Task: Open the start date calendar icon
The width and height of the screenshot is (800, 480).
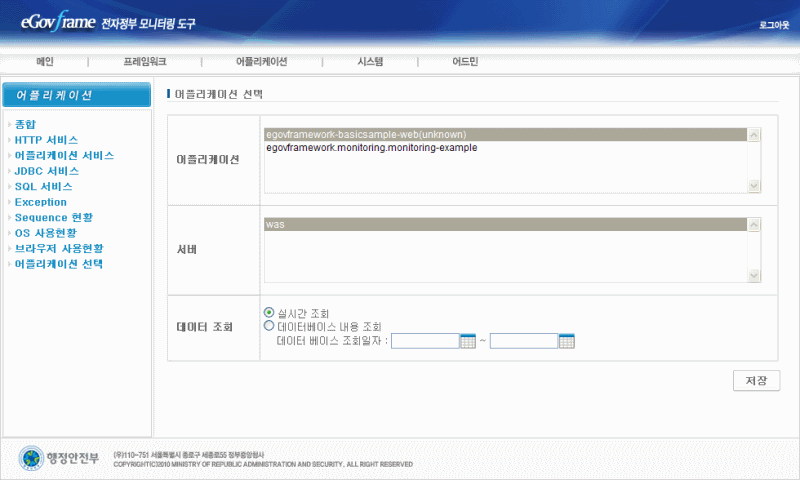Action: 467,341
